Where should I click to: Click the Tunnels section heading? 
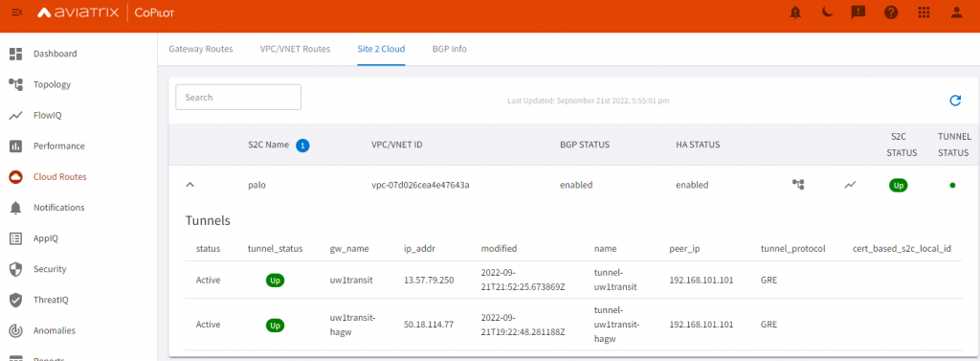click(x=208, y=221)
